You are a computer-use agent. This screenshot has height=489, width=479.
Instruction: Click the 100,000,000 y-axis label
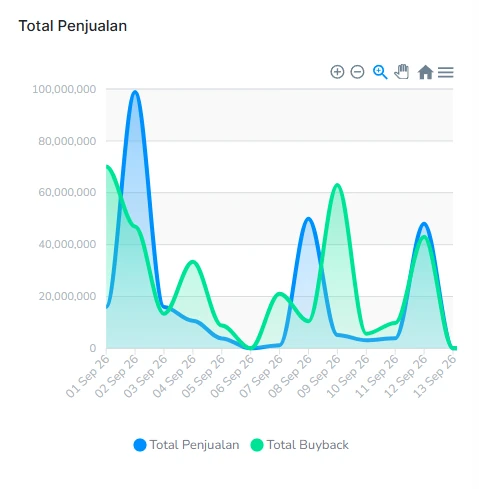click(x=64, y=89)
